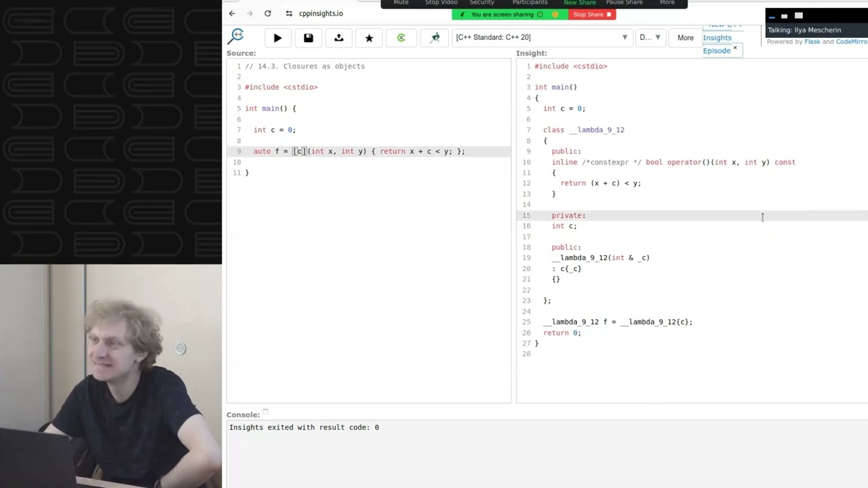Click the More toolbar button
The width and height of the screenshot is (868, 488).
click(686, 38)
